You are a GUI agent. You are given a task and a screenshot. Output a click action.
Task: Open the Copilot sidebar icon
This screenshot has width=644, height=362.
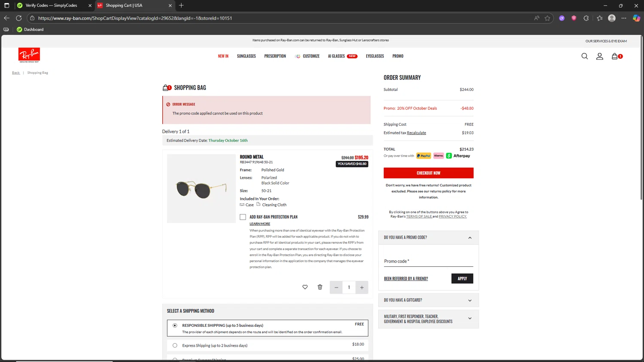636,18
